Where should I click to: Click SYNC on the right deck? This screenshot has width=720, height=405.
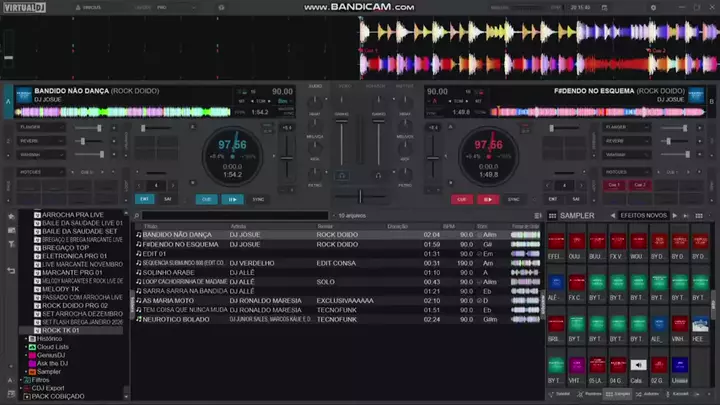513,199
